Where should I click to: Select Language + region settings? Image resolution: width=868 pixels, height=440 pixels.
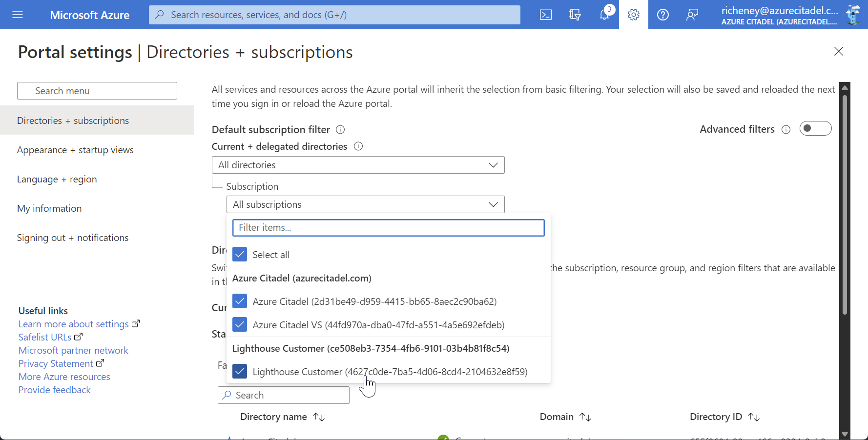57,179
